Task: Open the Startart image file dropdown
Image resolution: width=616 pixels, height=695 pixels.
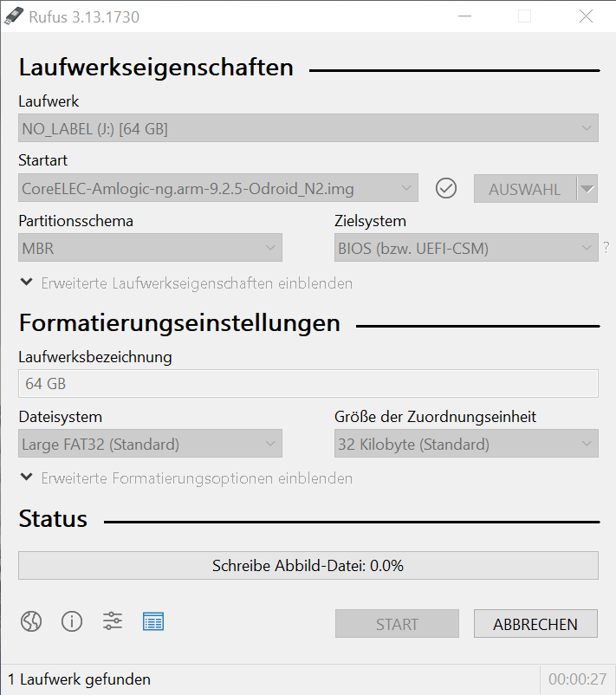Action: [218, 188]
